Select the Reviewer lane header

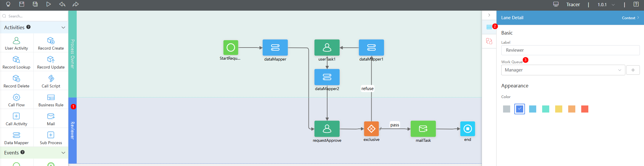[x=73, y=130]
